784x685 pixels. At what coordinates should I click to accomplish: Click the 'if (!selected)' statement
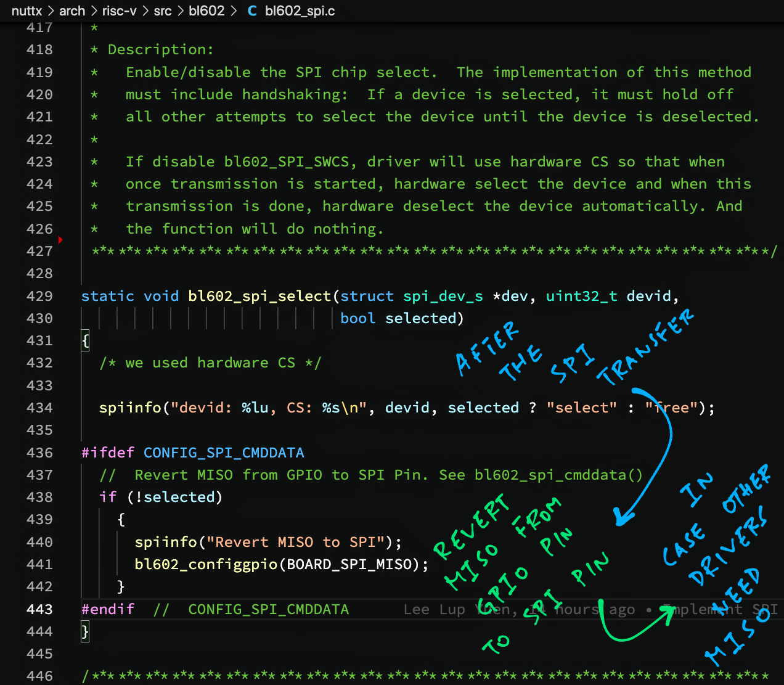click(x=160, y=497)
